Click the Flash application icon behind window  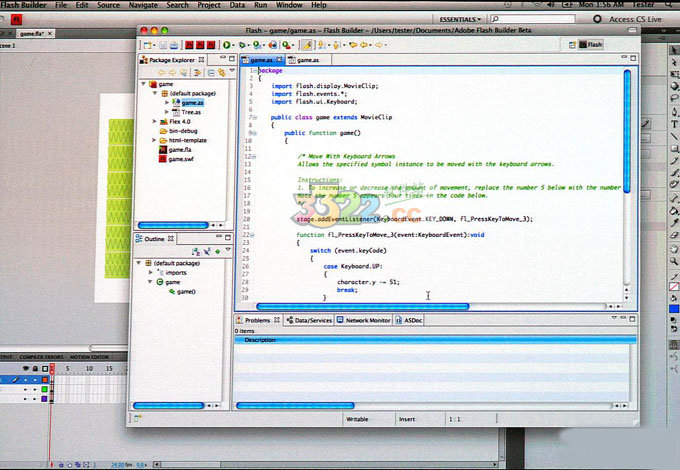coord(16,19)
